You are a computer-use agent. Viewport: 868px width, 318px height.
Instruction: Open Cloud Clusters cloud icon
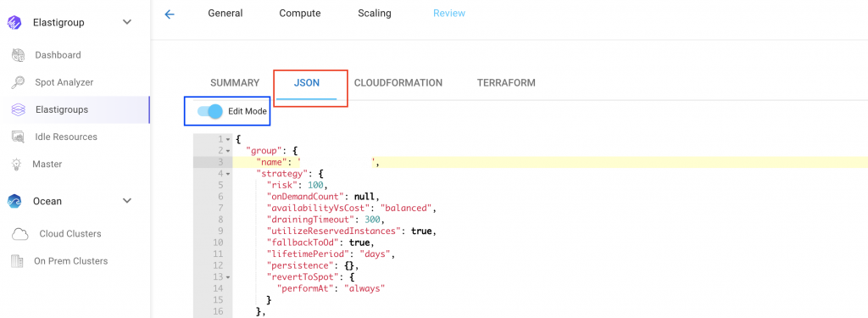pyautogui.click(x=20, y=234)
